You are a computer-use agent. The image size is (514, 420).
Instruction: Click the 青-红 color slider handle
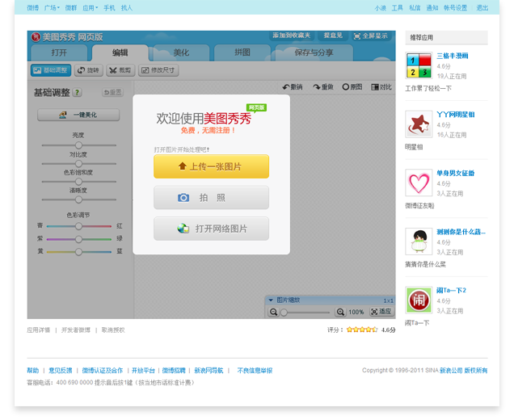click(78, 226)
